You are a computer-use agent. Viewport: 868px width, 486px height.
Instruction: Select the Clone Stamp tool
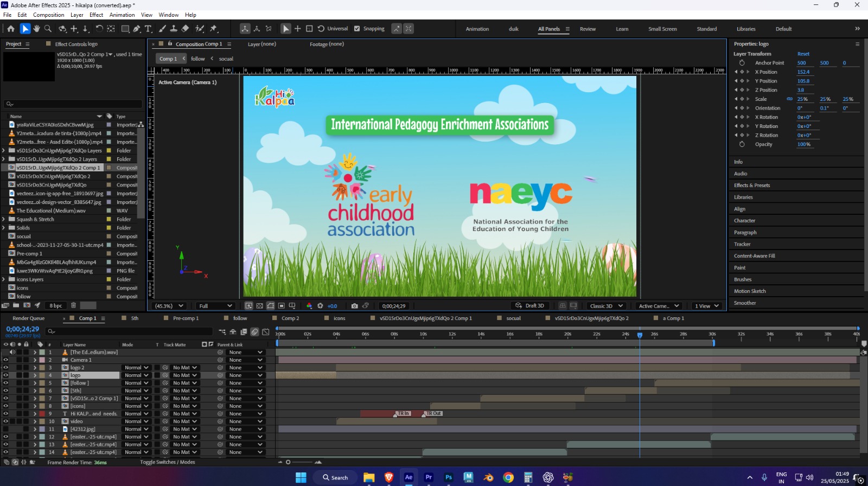174,29
